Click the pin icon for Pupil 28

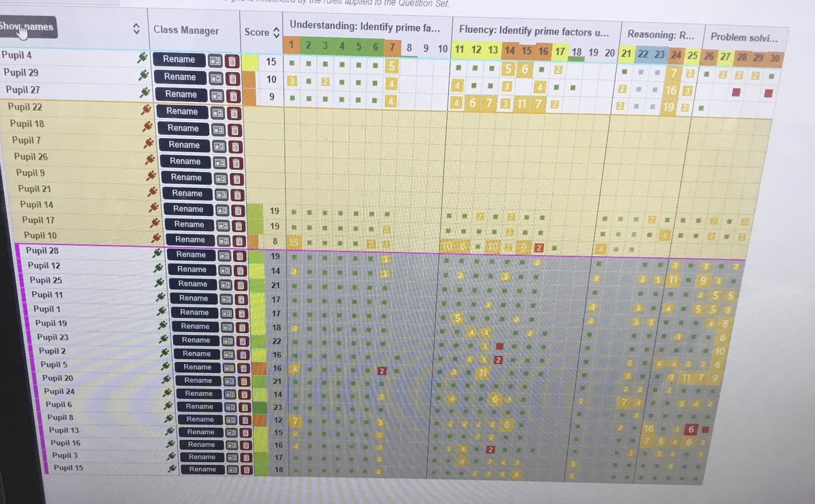[158, 253]
